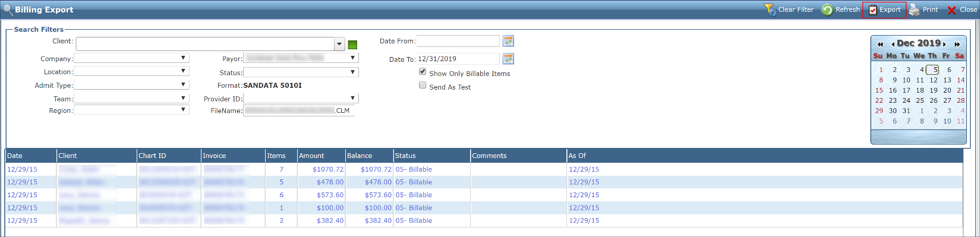Screen dimensions: 980x237
Task: Click the Billing Export magnifier icon
Action: point(8,10)
